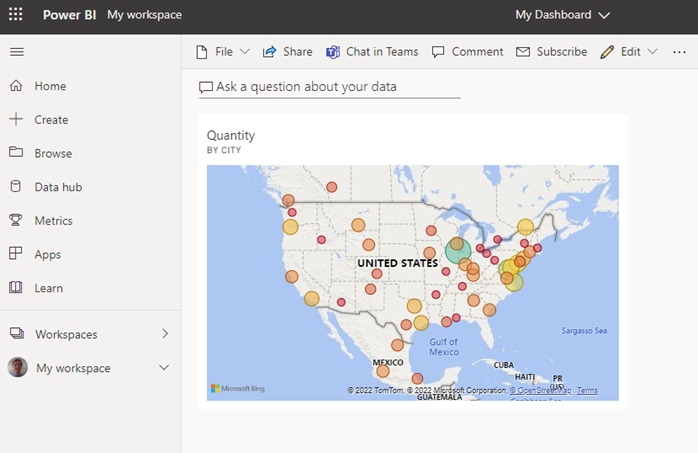The image size is (698, 453).
Task: Expand the Edit dropdown chevron
Action: pos(652,52)
